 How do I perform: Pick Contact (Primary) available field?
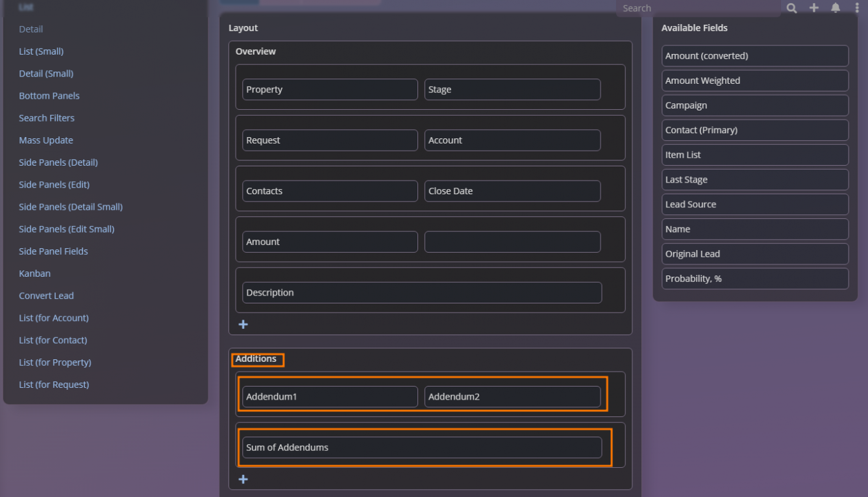point(755,130)
